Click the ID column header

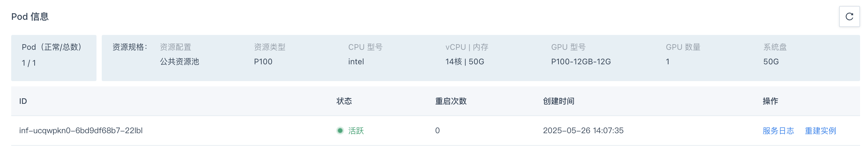pos(23,101)
